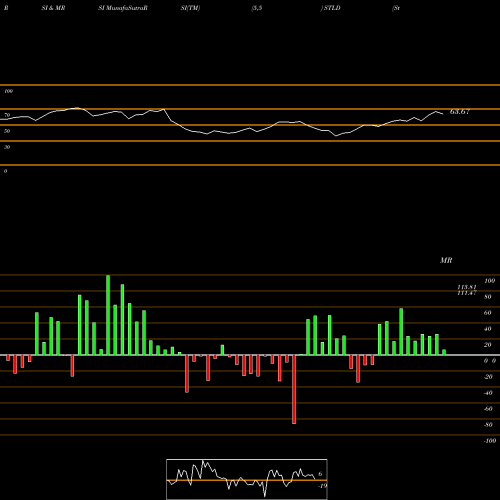The height and width of the screenshot is (500, 500).
Task: Click the 111.47 value label
Action: [x=467, y=293]
